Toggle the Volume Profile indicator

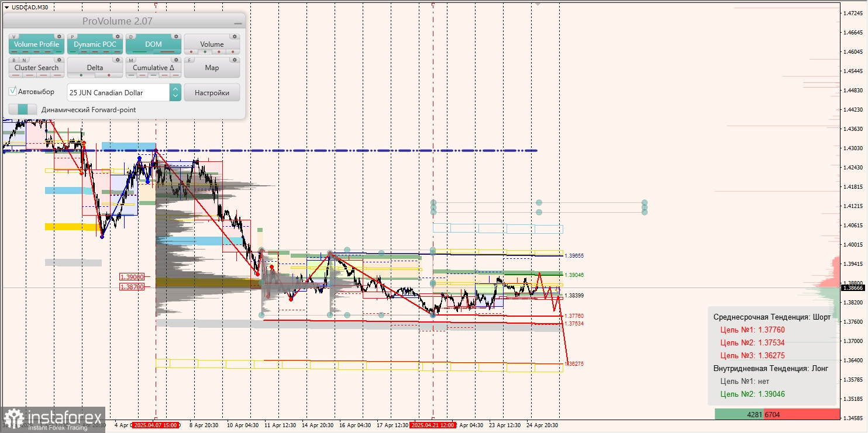(36, 44)
